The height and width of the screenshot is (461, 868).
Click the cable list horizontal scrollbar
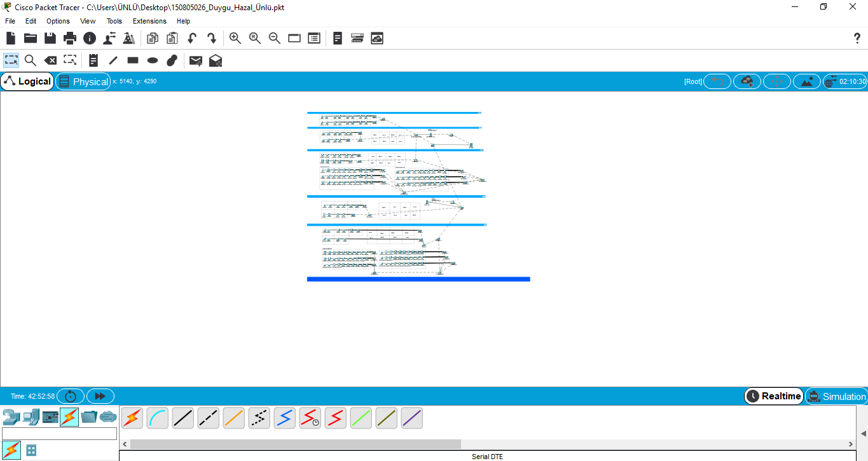click(x=295, y=444)
